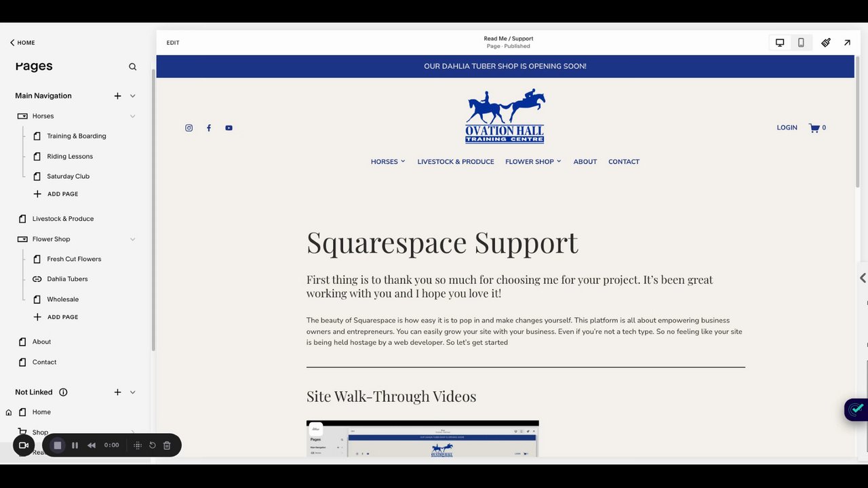
Task: Open Horses menu in site navigation
Action: tap(388, 162)
